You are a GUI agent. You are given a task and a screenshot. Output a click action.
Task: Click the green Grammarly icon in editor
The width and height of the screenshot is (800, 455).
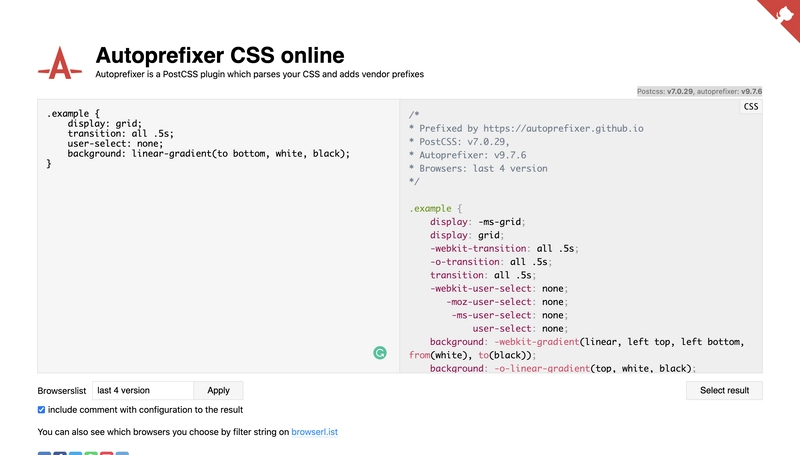pyautogui.click(x=380, y=353)
